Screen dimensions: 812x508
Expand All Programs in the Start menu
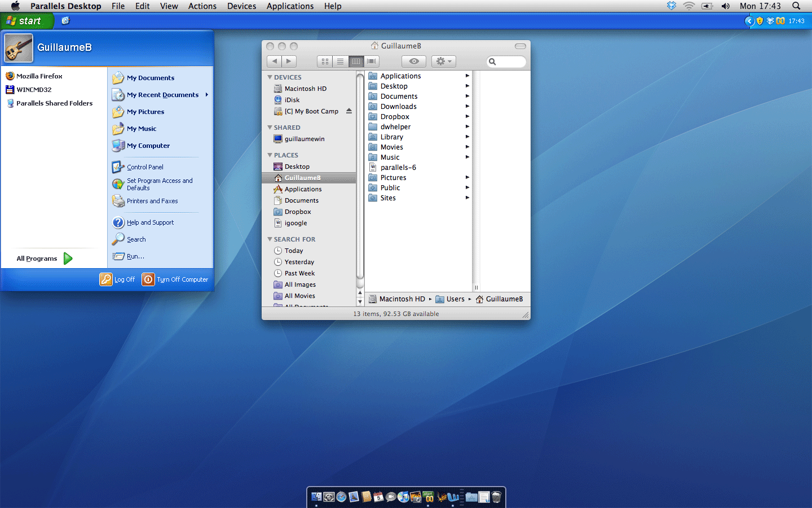pyautogui.click(x=44, y=259)
